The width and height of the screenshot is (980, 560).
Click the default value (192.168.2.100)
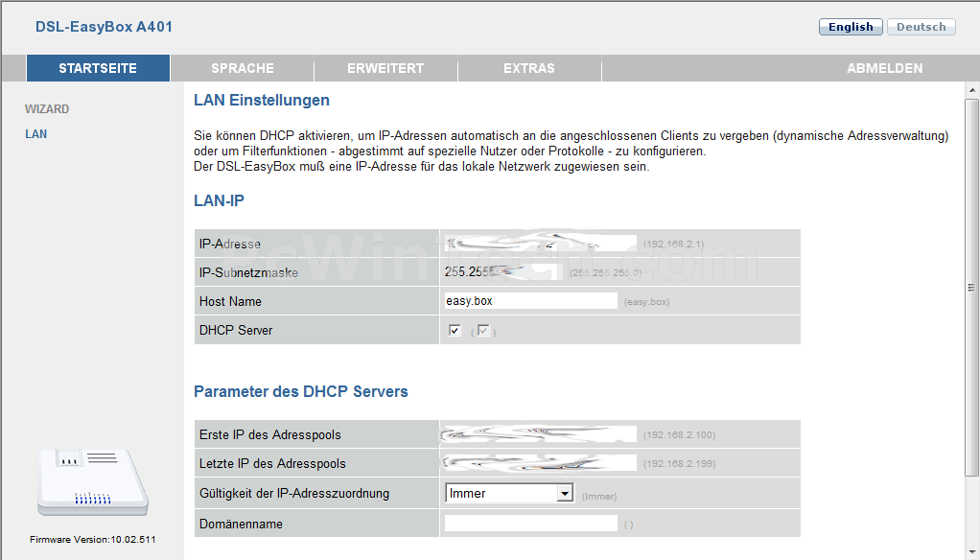coord(679,435)
